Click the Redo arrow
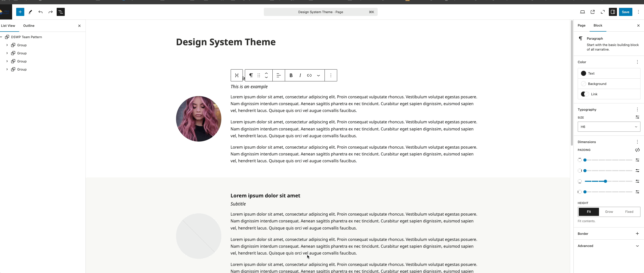 (51, 12)
